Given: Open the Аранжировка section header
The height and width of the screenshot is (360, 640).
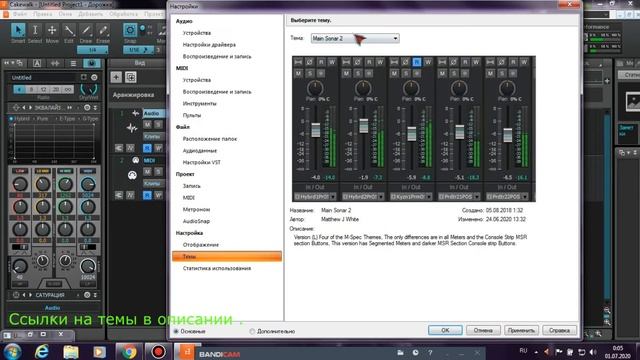Looking at the screenshot, I should click(x=133, y=95).
